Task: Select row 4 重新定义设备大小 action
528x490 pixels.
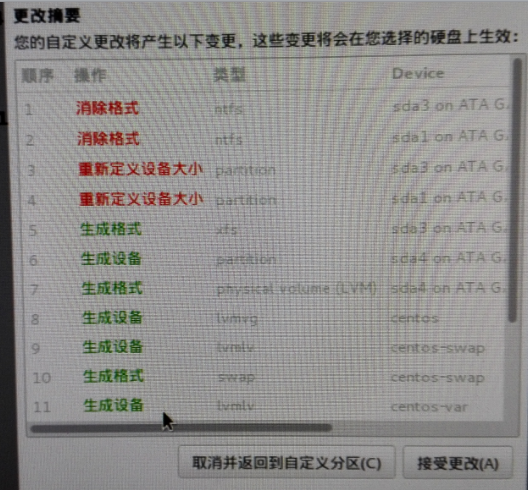Action: coord(141,199)
